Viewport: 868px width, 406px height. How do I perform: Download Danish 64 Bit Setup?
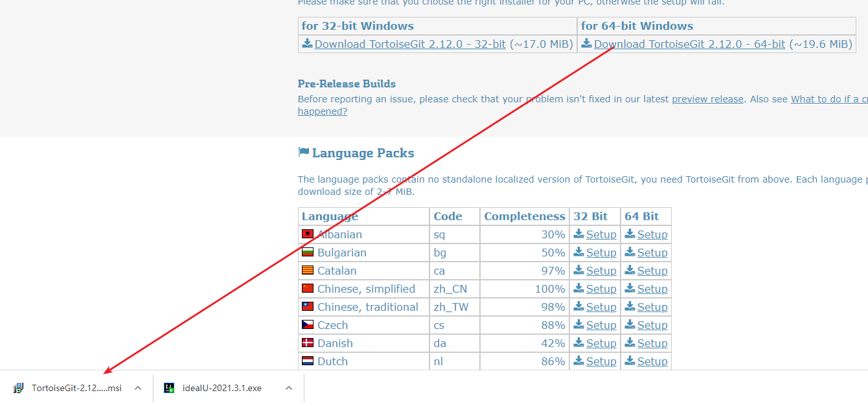(x=652, y=343)
